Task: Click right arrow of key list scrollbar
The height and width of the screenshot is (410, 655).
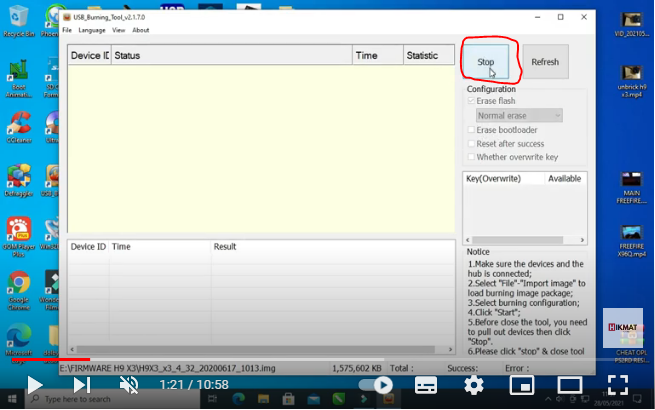Action: click(582, 240)
